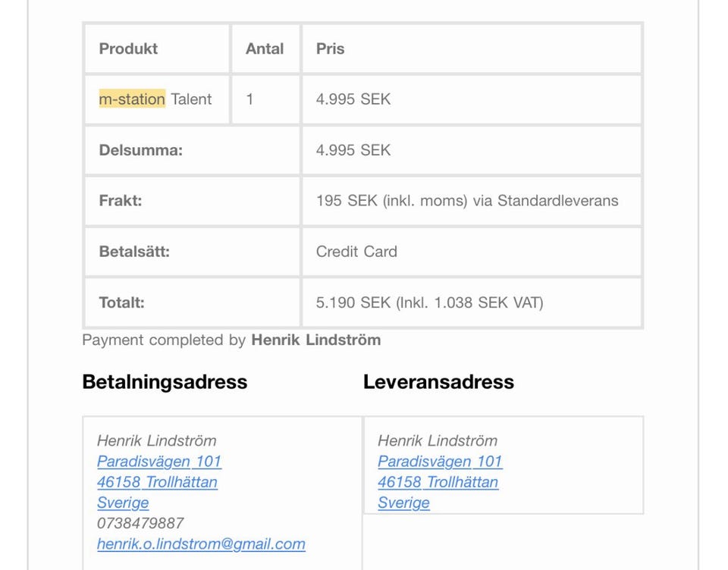
Task: Click the Pris column header
Action: point(330,49)
